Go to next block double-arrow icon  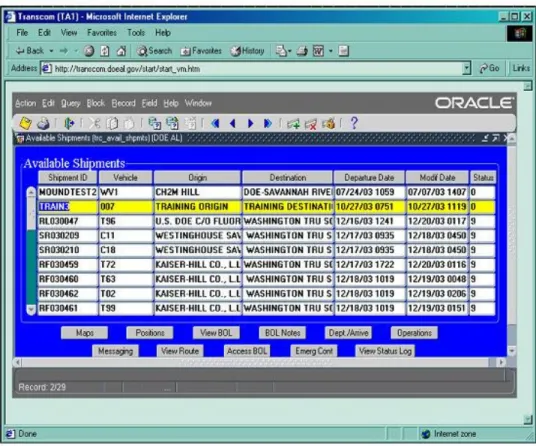pos(268,123)
